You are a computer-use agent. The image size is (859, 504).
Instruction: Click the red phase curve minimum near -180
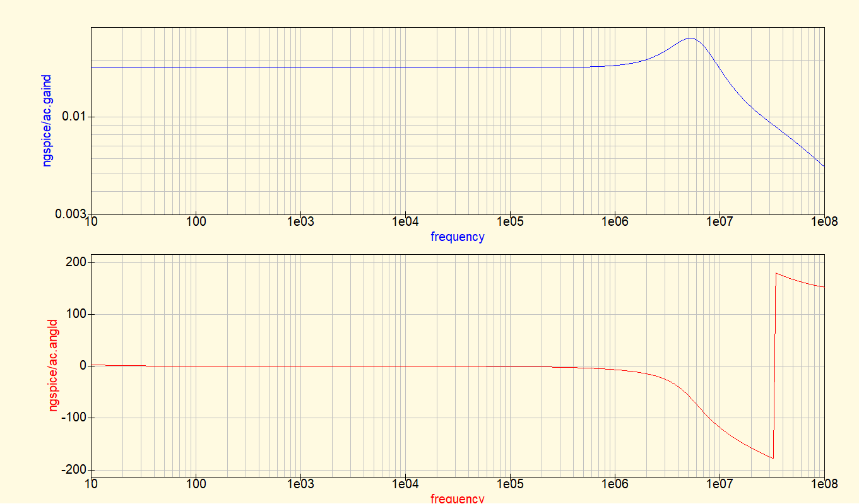pyautogui.click(x=772, y=458)
